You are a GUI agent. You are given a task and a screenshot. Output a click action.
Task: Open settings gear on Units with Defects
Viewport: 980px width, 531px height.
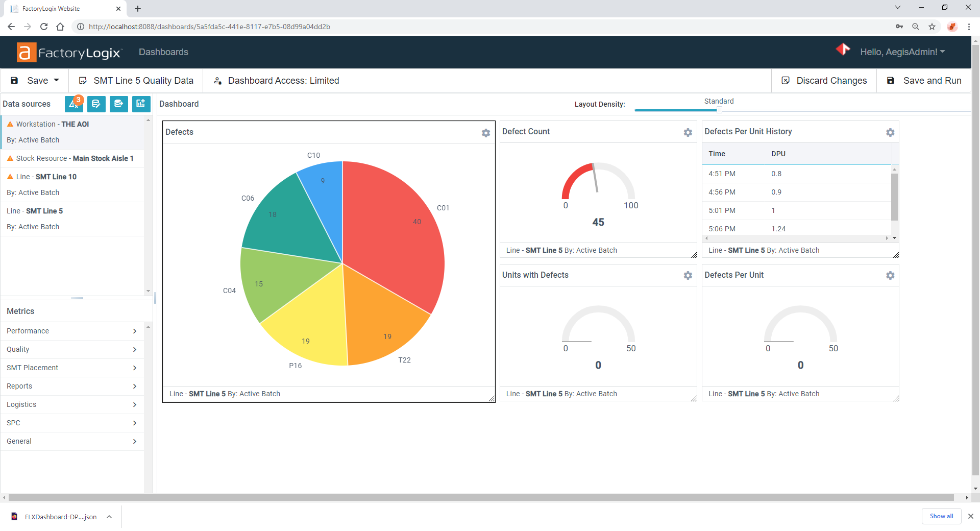[x=688, y=276]
